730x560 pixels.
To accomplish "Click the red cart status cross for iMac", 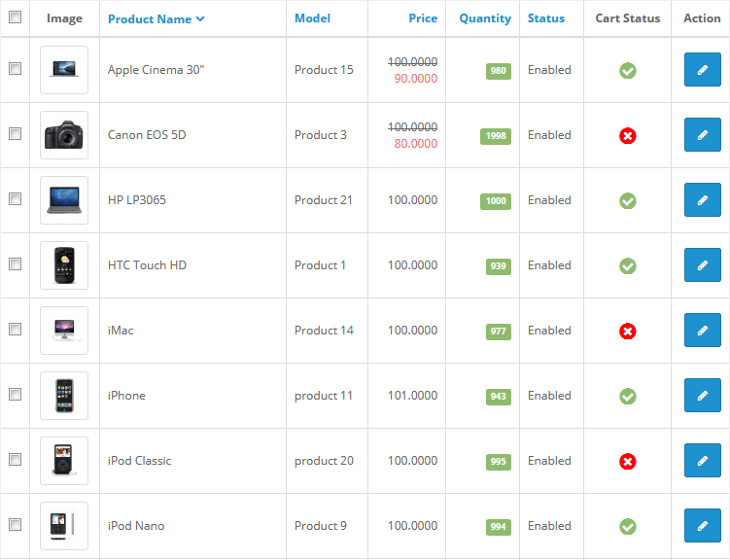I will (628, 332).
